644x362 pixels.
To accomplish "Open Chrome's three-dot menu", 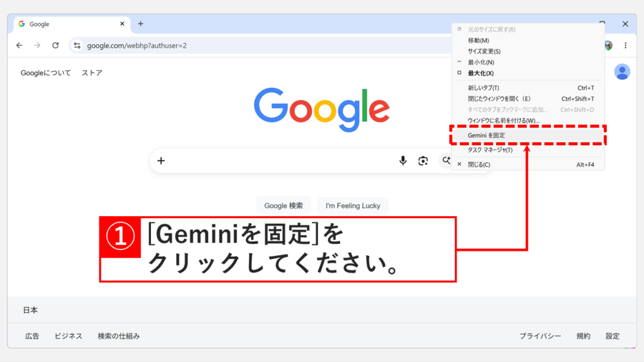I will (626, 45).
